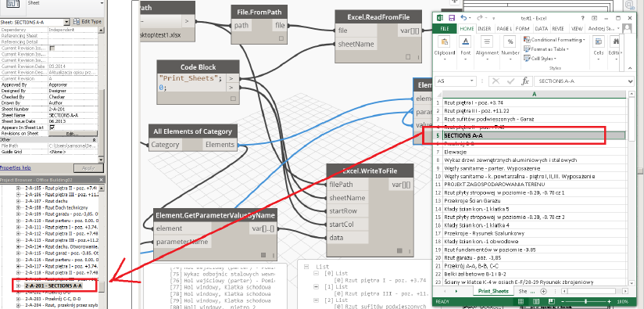Switch to Excel DATA tab
644x309 pixels.
coord(542,29)
